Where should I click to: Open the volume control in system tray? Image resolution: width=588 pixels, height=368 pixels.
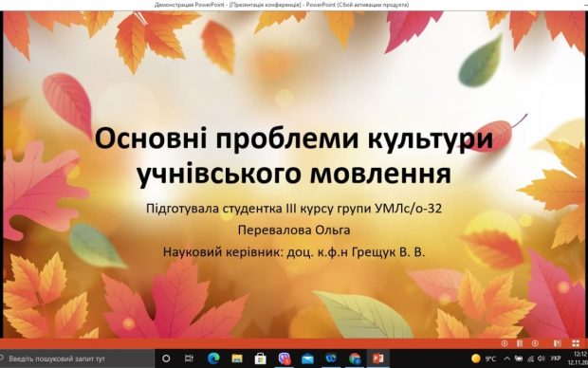point(541,359)
